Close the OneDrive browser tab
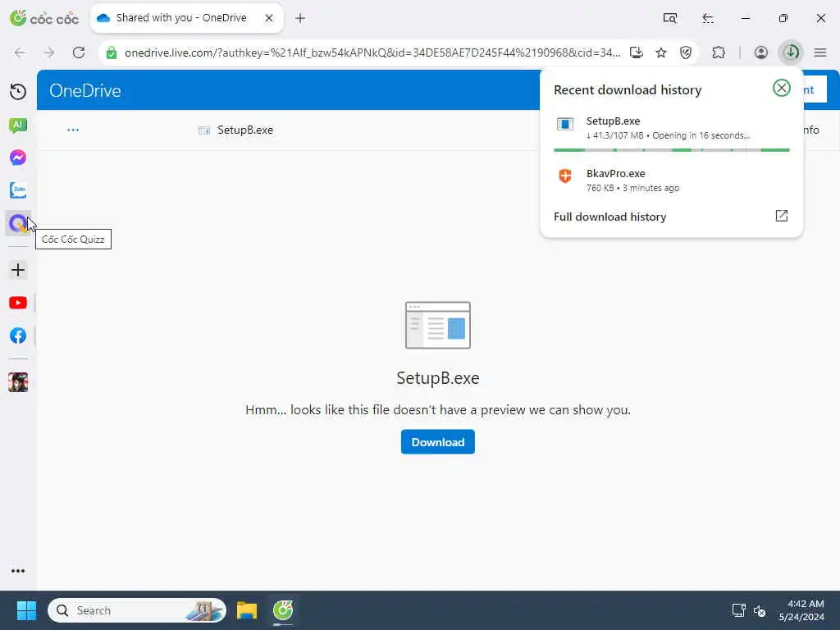Image resolution: width=840 pixels, height=630 pixels. tap(269, 18)
